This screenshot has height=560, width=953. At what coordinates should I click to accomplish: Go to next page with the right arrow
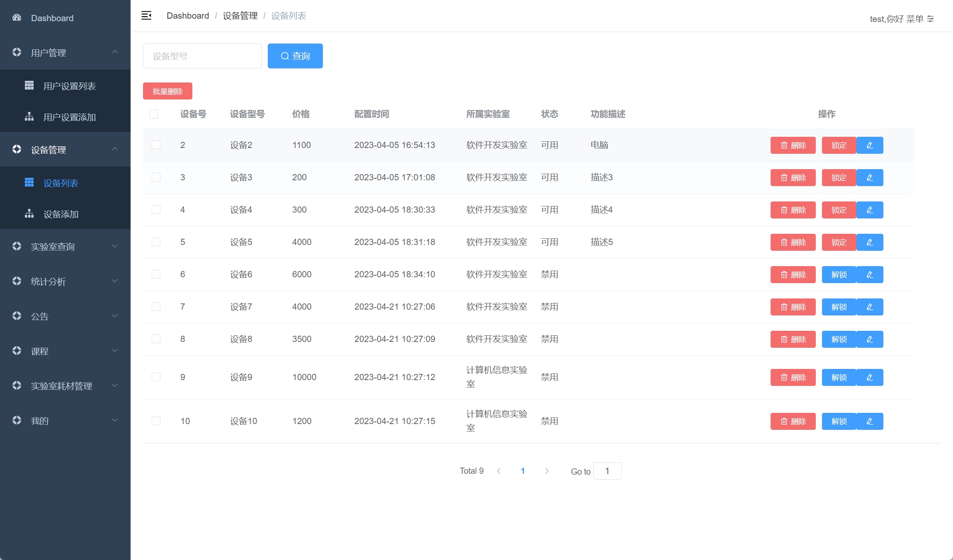tap(547, 471)
